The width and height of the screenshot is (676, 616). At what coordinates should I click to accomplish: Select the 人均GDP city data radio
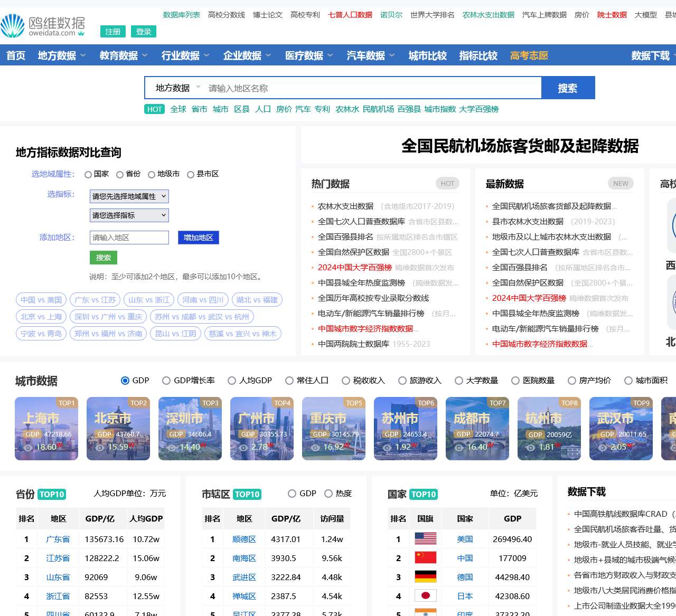click(x=232, y=381)
